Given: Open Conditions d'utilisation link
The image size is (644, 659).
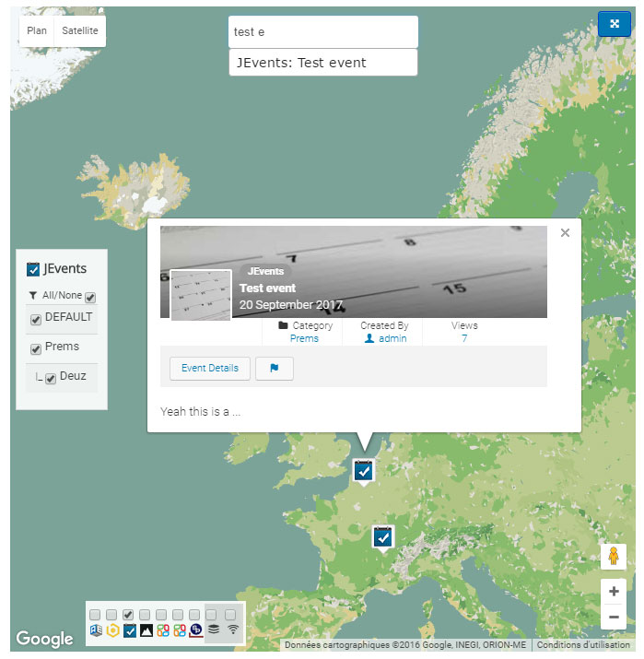Looking at the screenshot, I should (583, 644).
